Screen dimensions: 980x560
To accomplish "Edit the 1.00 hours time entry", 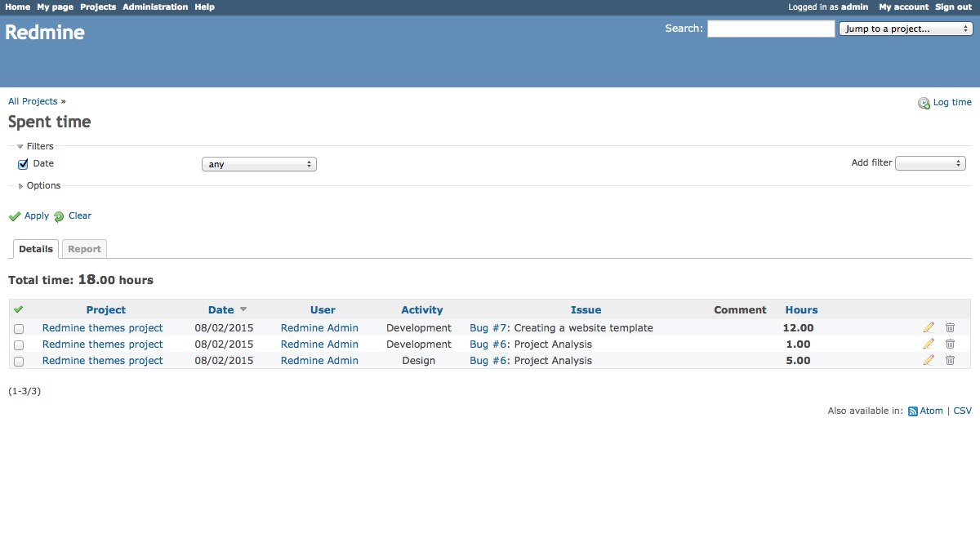I will point(929,344).
